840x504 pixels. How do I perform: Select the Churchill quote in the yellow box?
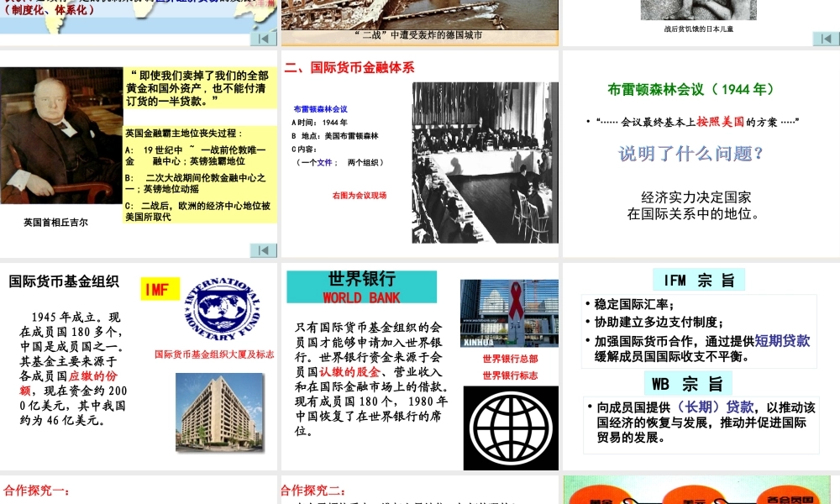200,88
